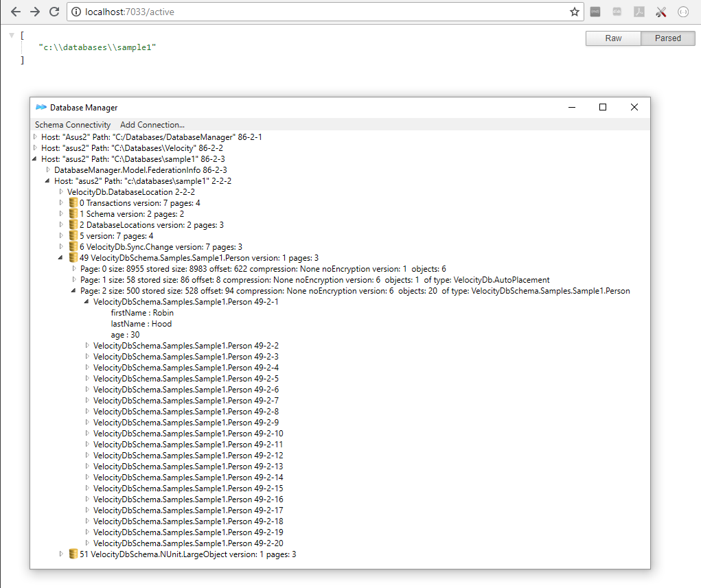Select the Person 49-2-15 row
701x588 pixels.
click(x=188, y=489)
